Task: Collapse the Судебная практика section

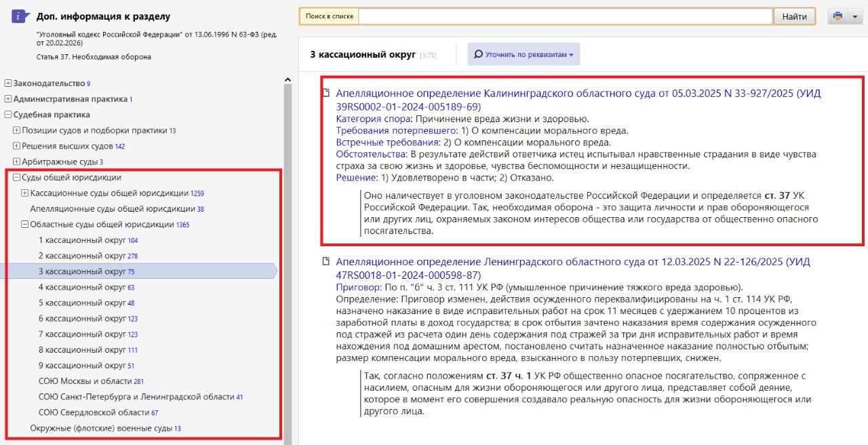Action: coord(8,115)
